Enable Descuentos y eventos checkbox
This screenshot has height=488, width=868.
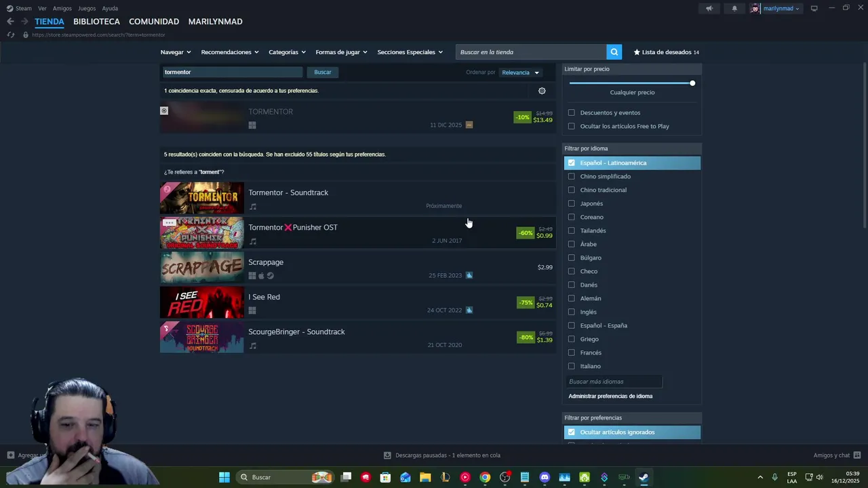[572, 113]
